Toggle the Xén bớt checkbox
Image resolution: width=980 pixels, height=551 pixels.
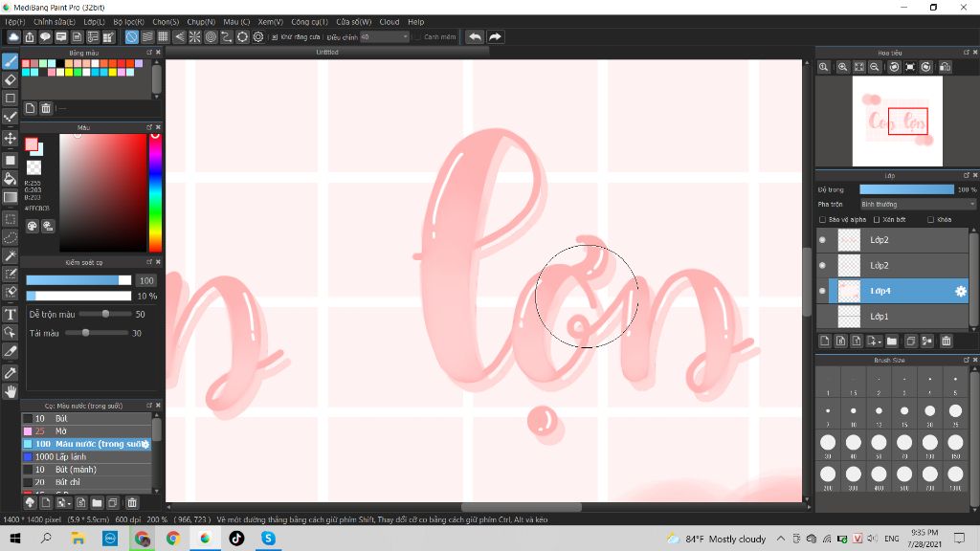click(x=877, y=219)
